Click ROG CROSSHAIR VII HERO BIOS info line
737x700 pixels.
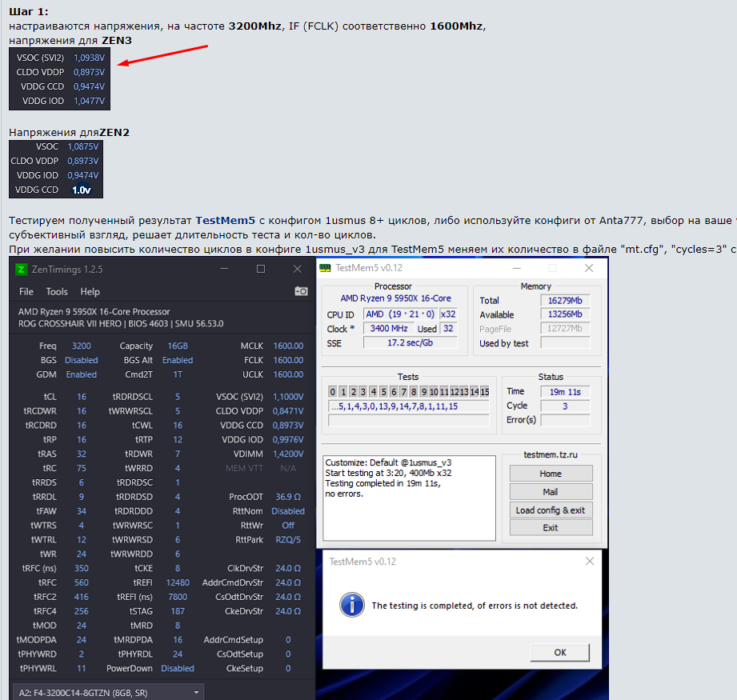tap(121, 324)
